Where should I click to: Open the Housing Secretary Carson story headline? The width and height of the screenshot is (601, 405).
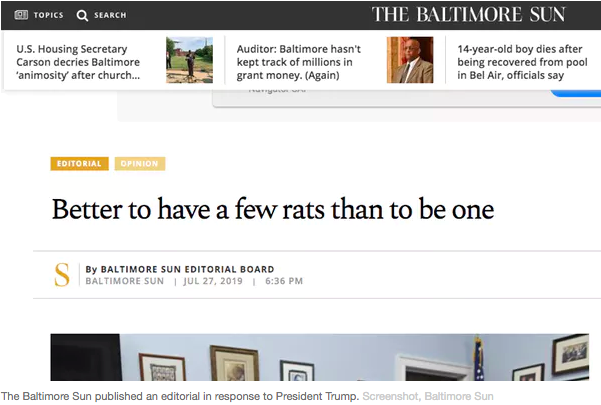coord(78,62)
